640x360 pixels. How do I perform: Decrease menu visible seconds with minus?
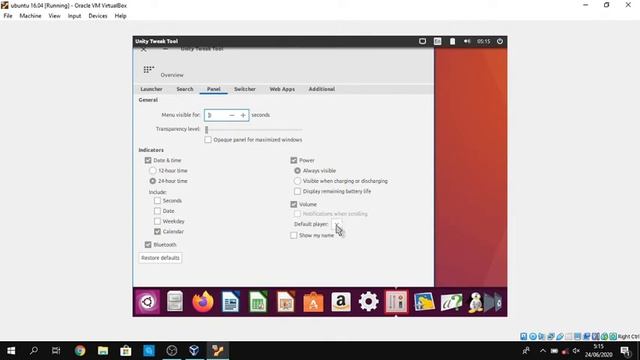tap(232, 116)
